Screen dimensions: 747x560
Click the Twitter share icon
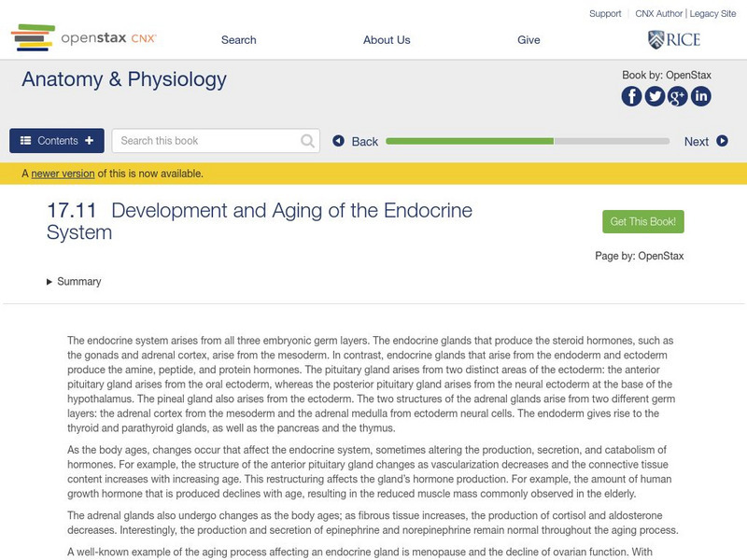click(655, 96)
